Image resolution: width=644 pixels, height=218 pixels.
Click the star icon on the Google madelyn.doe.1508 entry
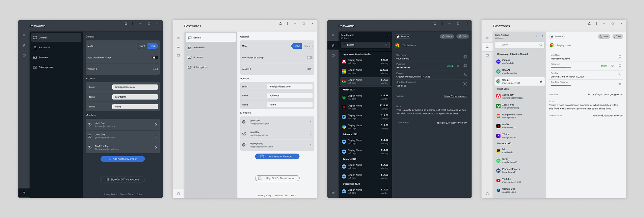(x=541, y=82)
